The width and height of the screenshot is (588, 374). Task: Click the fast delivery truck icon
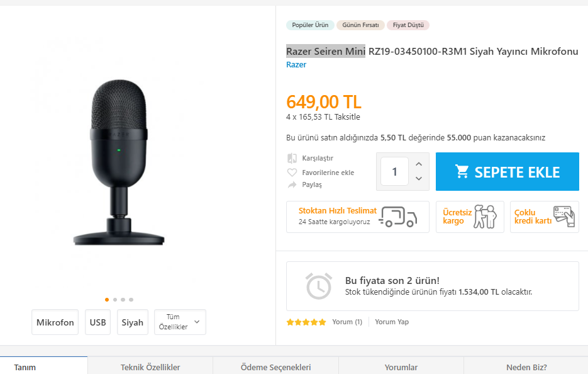(x=399, y=217)
